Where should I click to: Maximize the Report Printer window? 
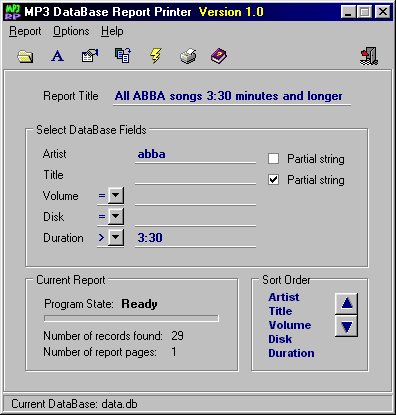(364, 13)
